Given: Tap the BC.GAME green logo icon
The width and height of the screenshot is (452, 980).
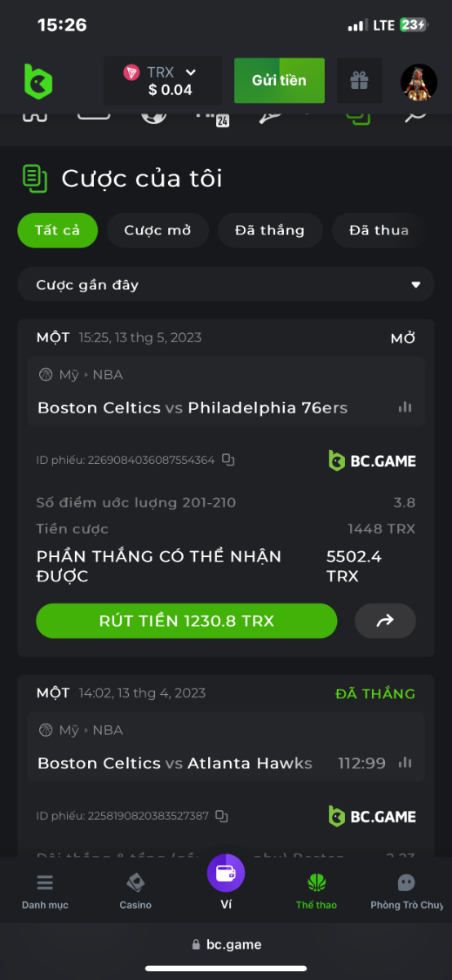Looking at the screenshot, I should (x=38, y=81).
